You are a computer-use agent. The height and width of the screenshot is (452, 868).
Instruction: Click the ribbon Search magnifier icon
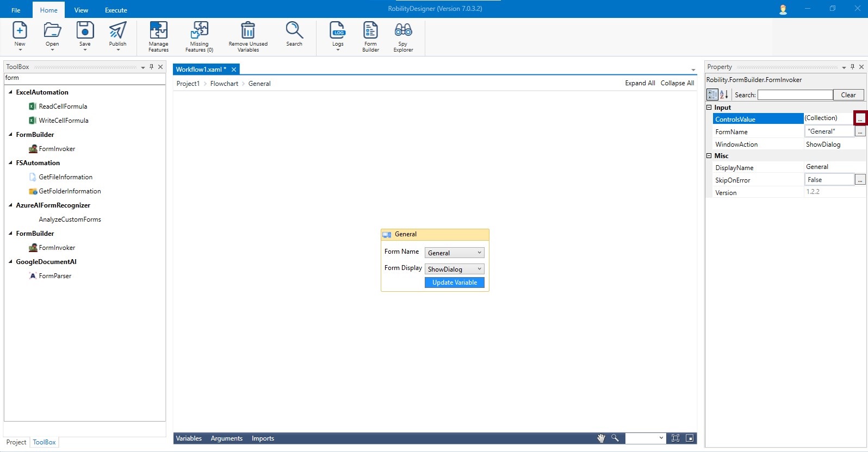tap(294, 31)
